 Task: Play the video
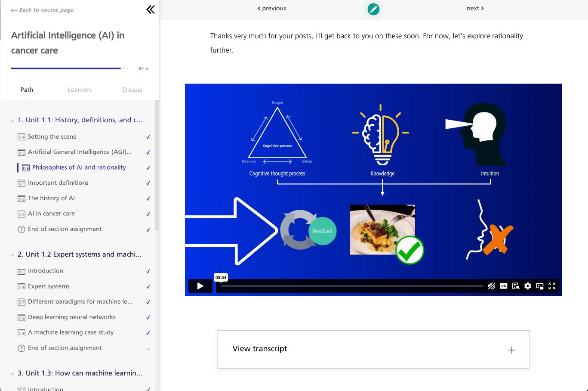200,286
